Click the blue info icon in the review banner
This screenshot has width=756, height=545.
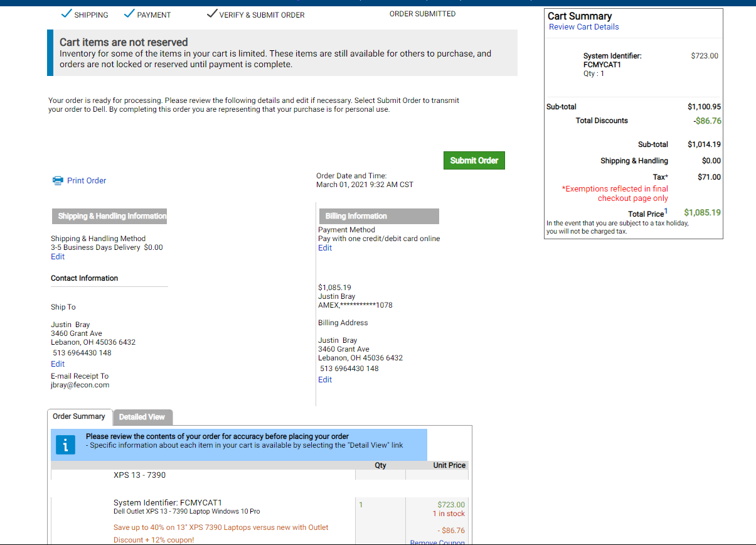pos(65,445)
